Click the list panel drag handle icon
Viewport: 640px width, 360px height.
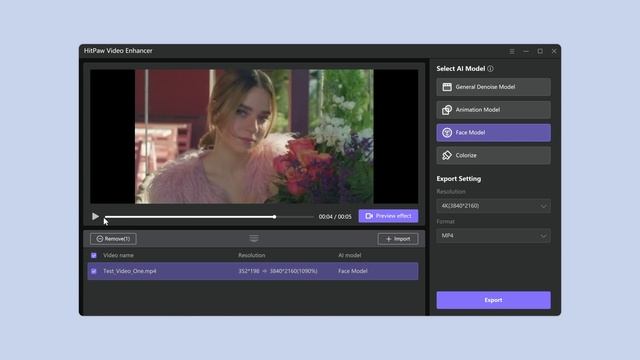[x=254, y=238]
